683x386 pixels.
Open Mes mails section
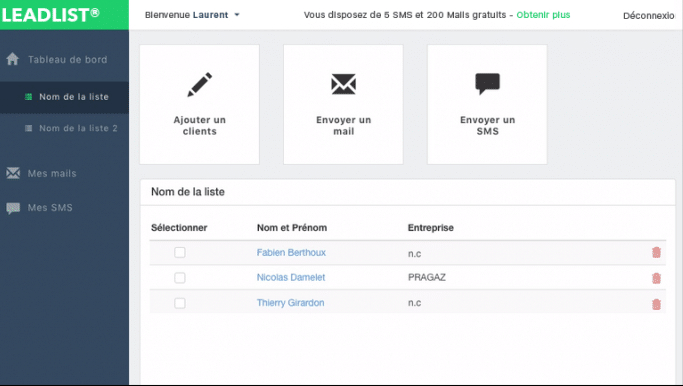pyautogui.click(x=52, y=173)
